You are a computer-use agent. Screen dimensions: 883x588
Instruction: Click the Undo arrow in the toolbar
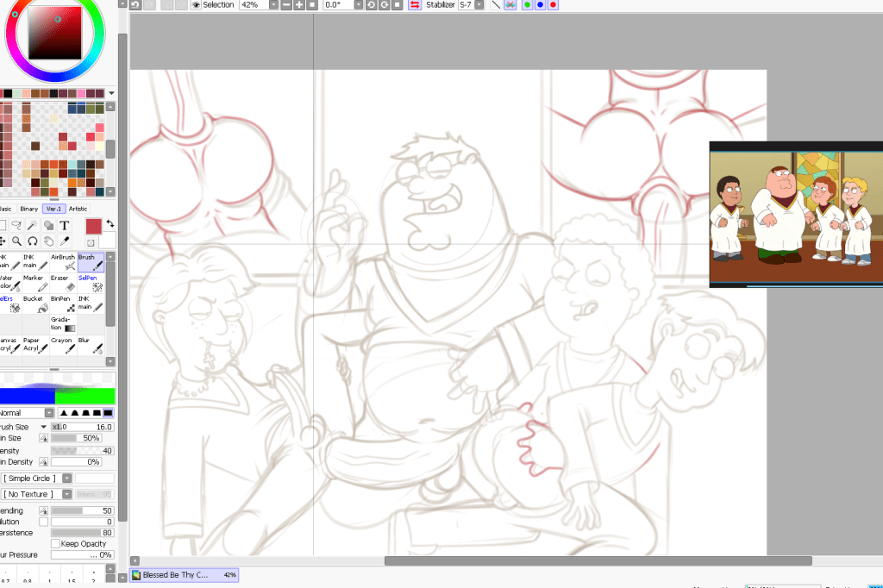tap(135, 5)
